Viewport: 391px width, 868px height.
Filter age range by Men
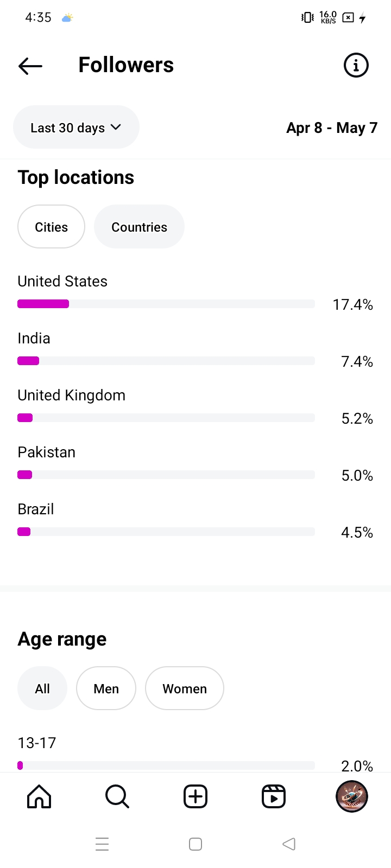pos(106,688)
